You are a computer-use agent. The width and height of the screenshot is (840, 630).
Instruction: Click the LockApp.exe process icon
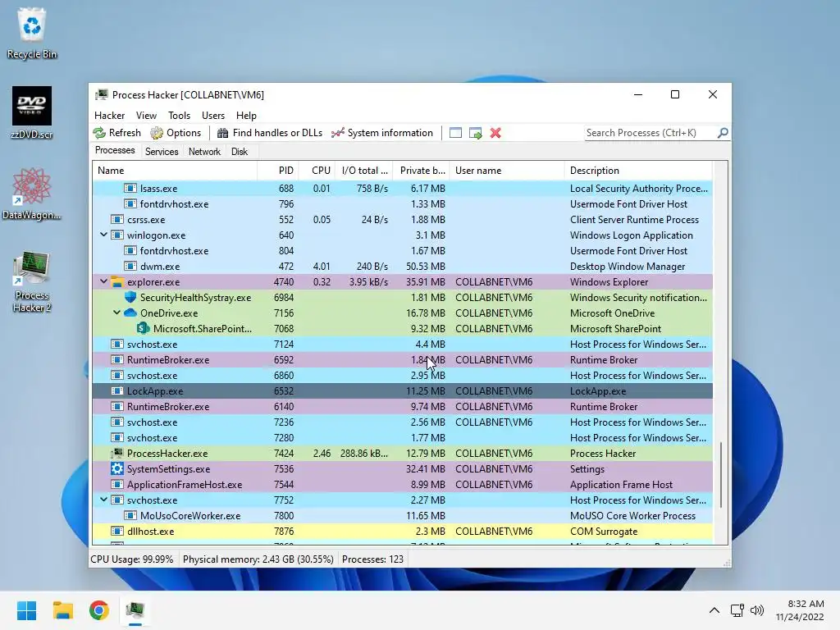tap(116, 391)
